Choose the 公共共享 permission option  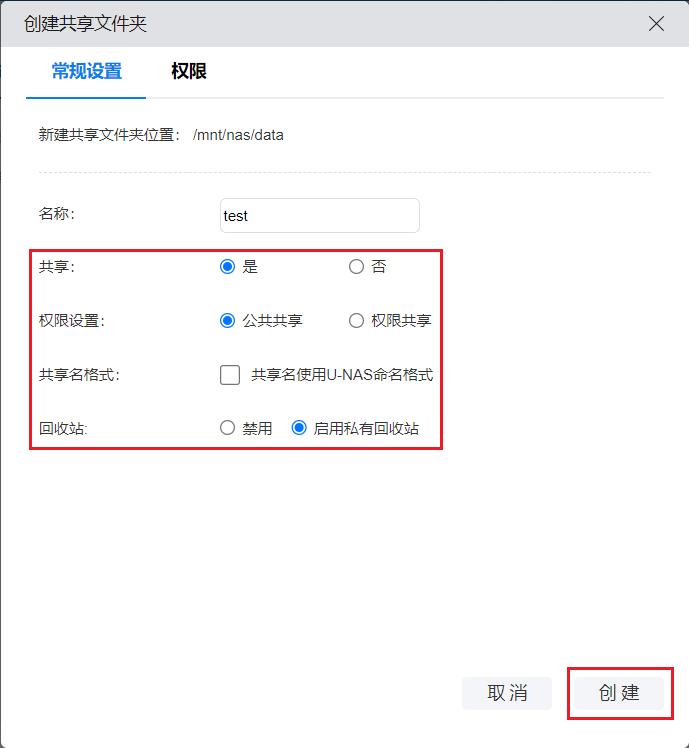point(228,321)
